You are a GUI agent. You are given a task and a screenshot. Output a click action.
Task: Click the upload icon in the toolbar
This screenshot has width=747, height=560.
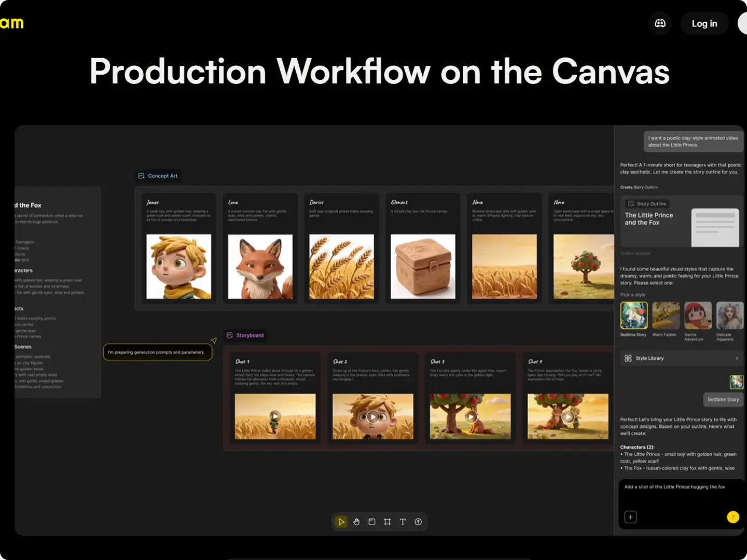[418, 522]
